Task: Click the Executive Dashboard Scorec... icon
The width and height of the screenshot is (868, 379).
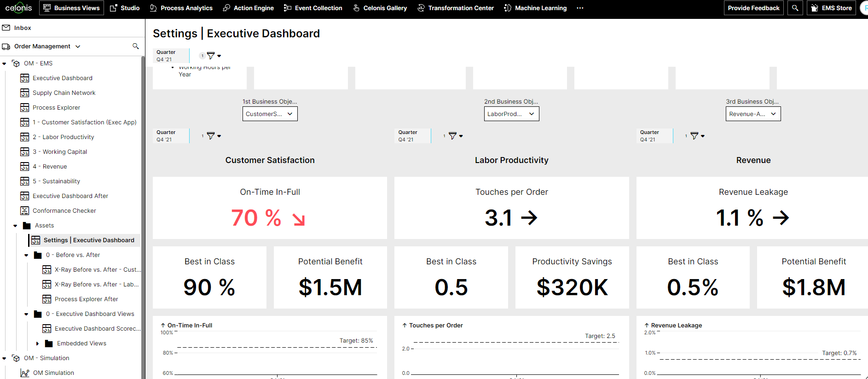Action: coord(46,328)
